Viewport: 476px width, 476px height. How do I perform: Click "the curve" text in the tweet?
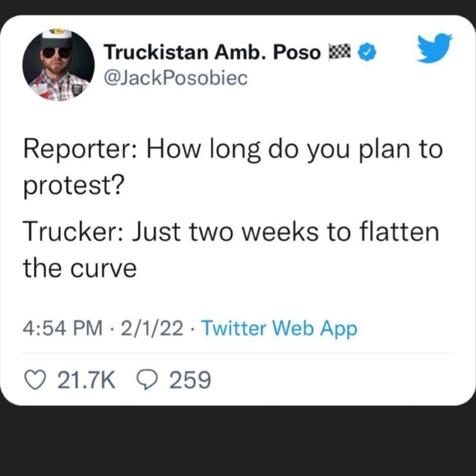pos(79,269)
